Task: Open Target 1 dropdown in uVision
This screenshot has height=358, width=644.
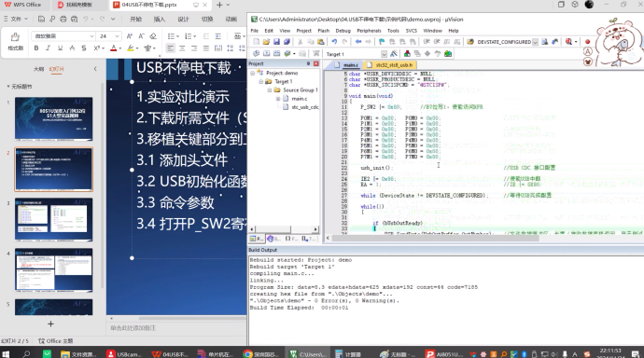Action: pyautogui.click(x=384, y=54)
